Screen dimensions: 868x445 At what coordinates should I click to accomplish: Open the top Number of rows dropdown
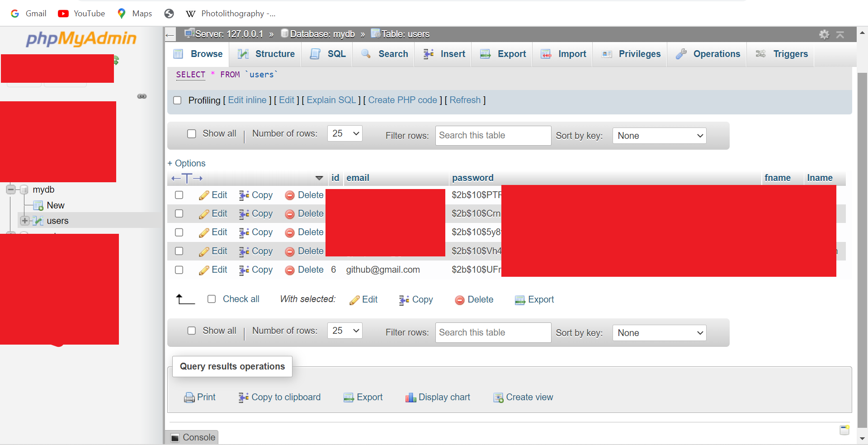click(x=345, y=133)
